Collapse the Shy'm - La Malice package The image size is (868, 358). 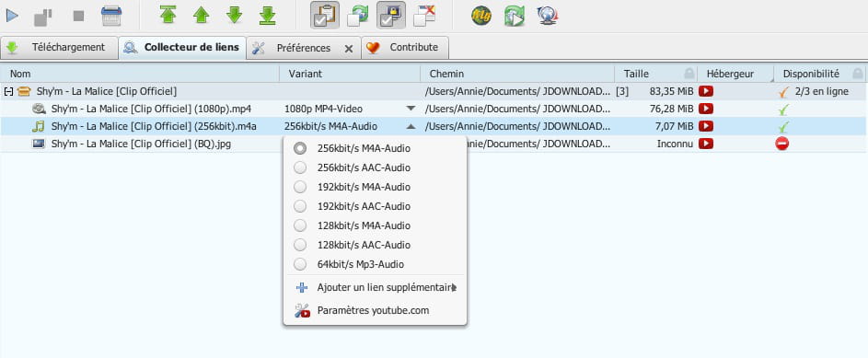tap(8, 91)
